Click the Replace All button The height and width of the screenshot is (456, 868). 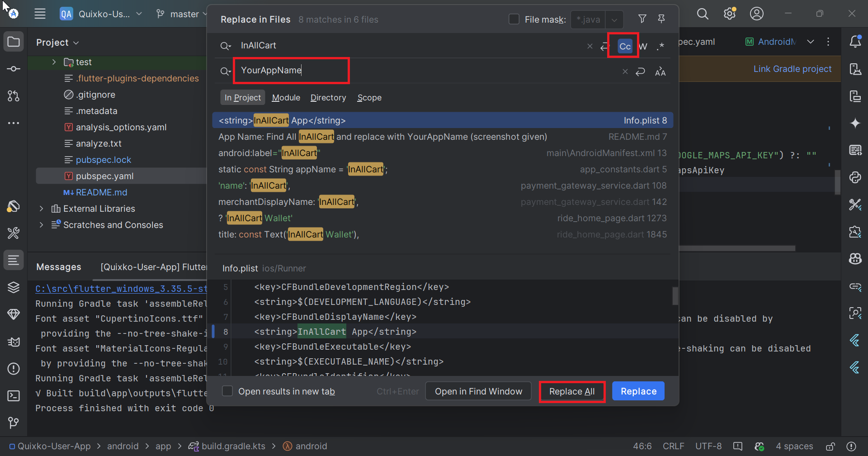tap(572, 391)
